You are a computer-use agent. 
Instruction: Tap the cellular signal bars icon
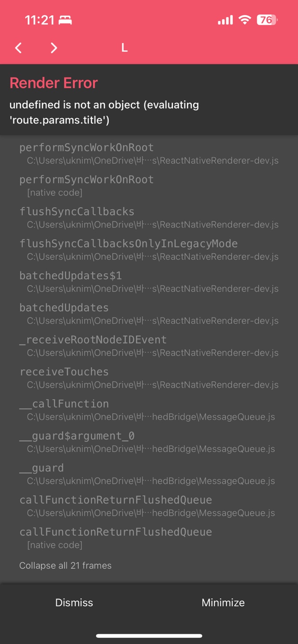point(225,20)
